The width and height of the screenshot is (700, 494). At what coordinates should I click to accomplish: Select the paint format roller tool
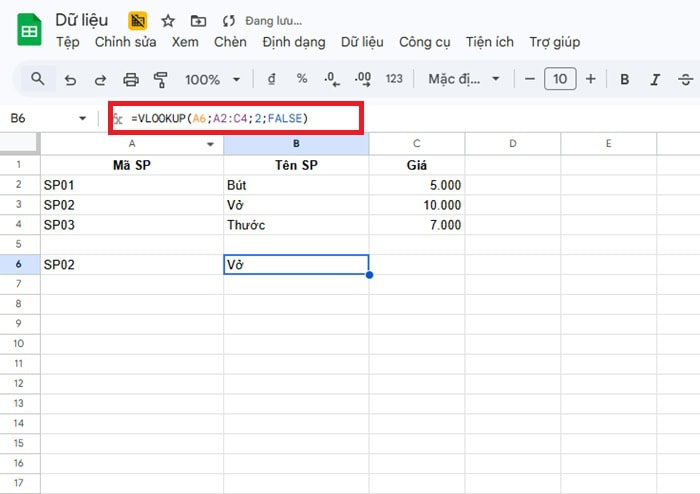[161, 79]
